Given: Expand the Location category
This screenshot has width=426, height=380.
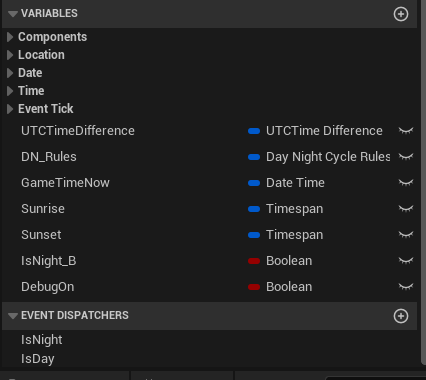Looking at the screenshot, I should (10, 55).
